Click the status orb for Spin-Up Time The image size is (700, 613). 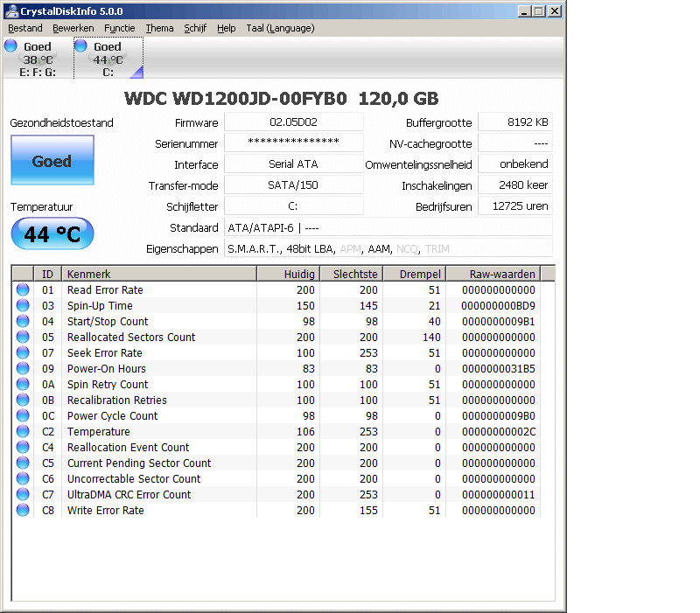[23, 305]
